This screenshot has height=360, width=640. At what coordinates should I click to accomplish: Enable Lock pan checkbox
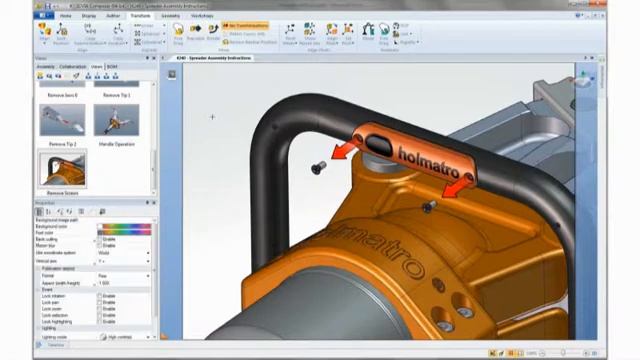(x=100, y=302)
